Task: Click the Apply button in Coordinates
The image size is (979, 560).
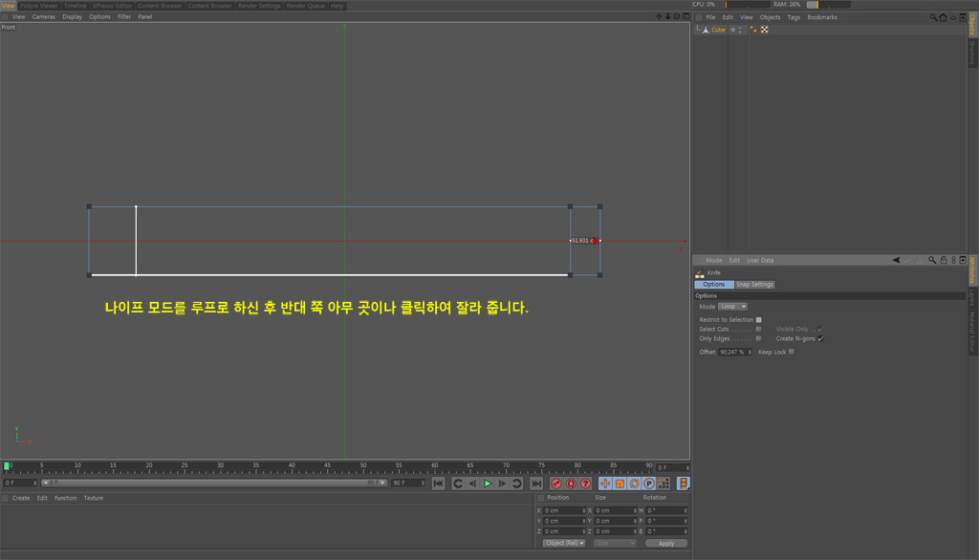Action: tap(666, 544)
